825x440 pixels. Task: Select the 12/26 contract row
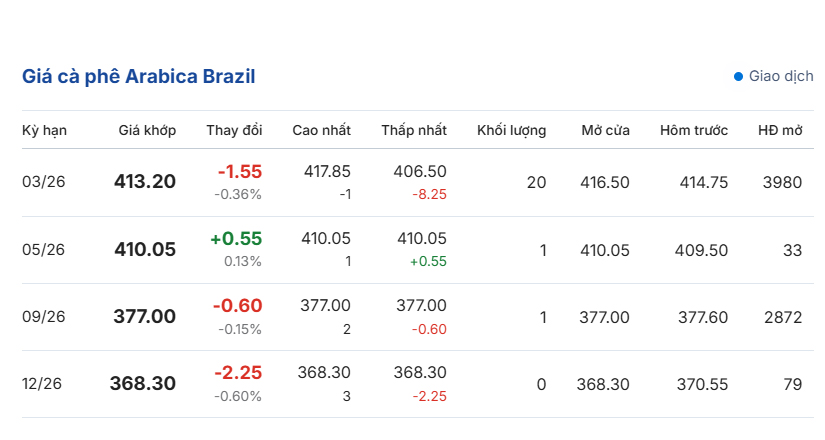[43, 384]
